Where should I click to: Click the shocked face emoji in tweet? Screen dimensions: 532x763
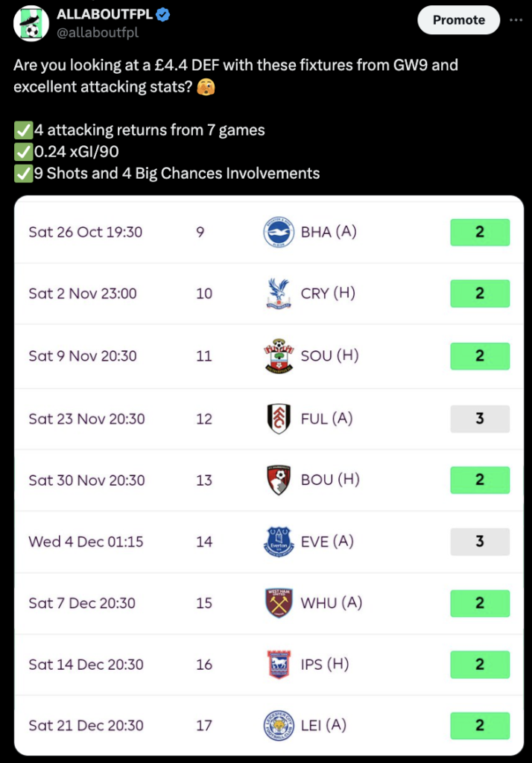(x=206, y=87)
